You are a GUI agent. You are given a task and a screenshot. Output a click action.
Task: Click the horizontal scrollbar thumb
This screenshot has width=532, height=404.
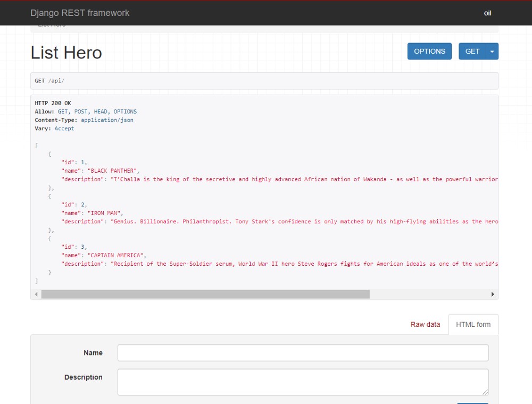pos(205,294)
